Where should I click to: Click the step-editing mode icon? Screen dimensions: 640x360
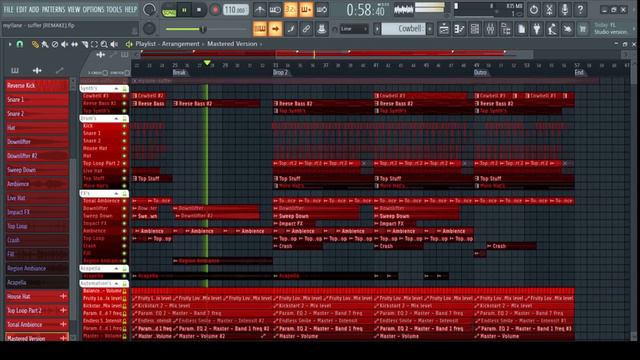pos(291,29)
